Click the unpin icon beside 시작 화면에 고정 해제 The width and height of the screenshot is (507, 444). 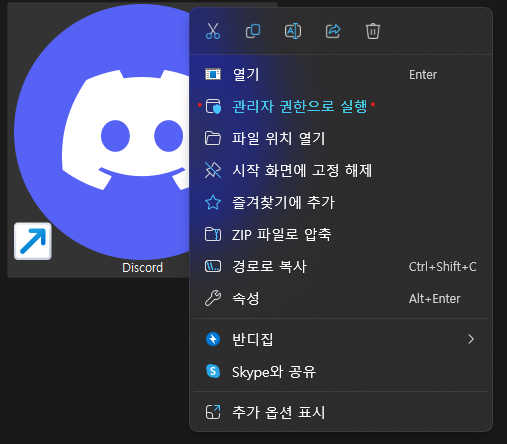(x=213, y=170)
